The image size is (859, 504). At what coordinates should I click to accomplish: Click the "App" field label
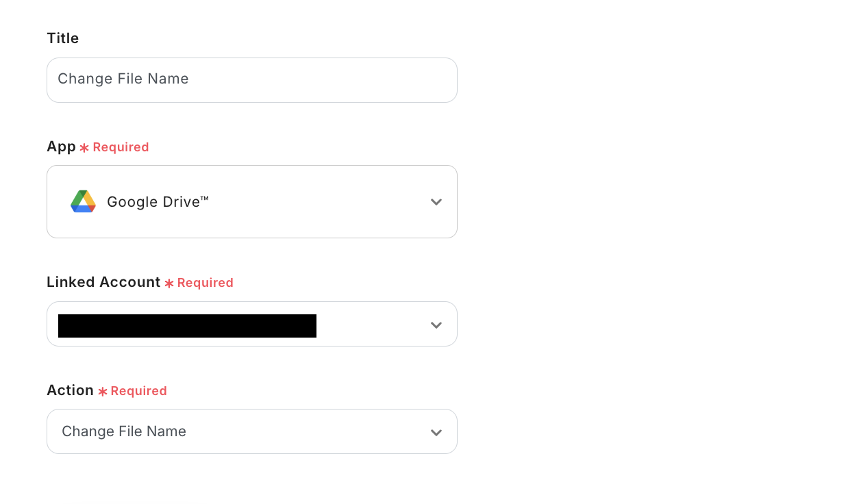point(61,147)
